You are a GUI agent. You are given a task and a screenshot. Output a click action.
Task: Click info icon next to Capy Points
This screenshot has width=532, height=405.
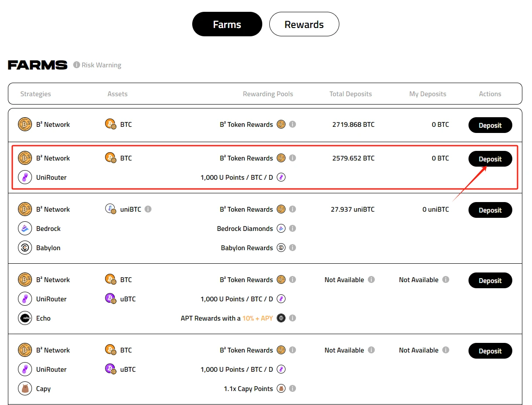[x=292, y=388]
